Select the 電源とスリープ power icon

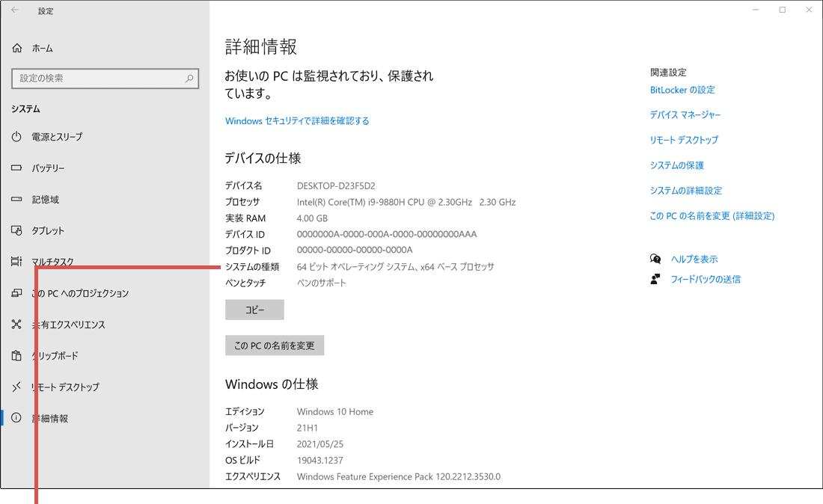pos(16,136)
